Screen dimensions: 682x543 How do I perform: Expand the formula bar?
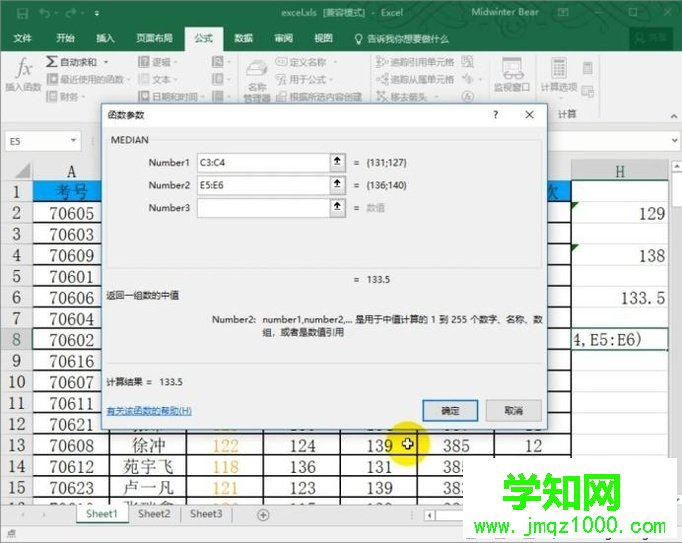coord(675,141)
